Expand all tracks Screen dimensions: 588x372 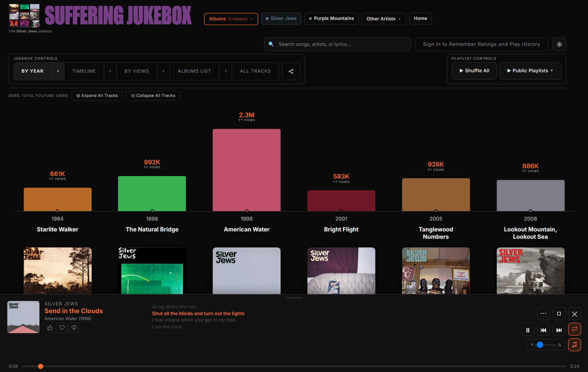(x=97, y=96)
